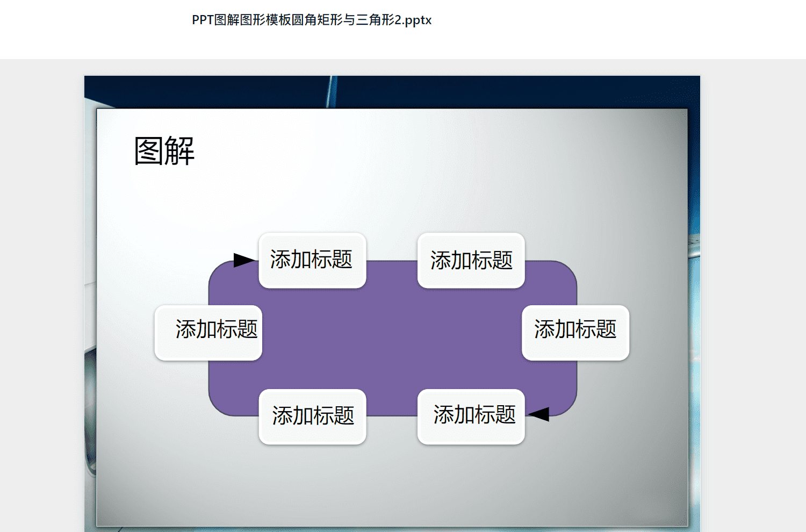Click the bottom-right 添加标题 box beside the arrow
Screen dimensions: 806x532
(471, 416)
